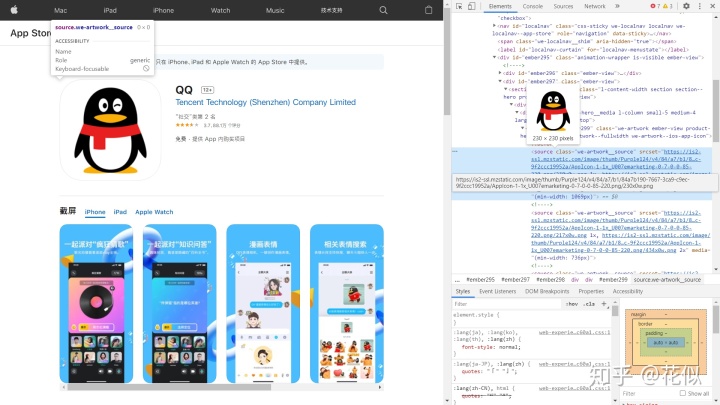Click the first iPhone screenshot thumbnail
The image size is (720, 405).
coord(96,304)
